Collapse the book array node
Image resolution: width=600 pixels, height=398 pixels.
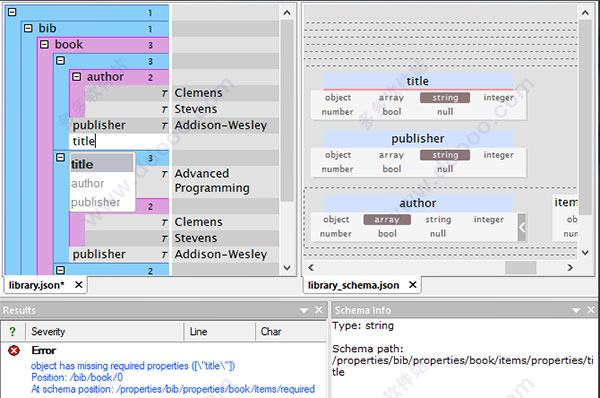(44, 44)
